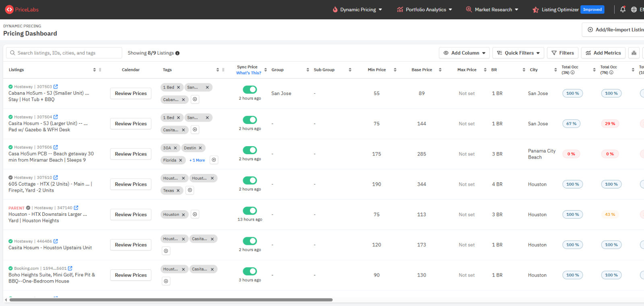Screen dimensions: 644x306
Task: Remove the Destin tag
Action: [x=200, y=148]
